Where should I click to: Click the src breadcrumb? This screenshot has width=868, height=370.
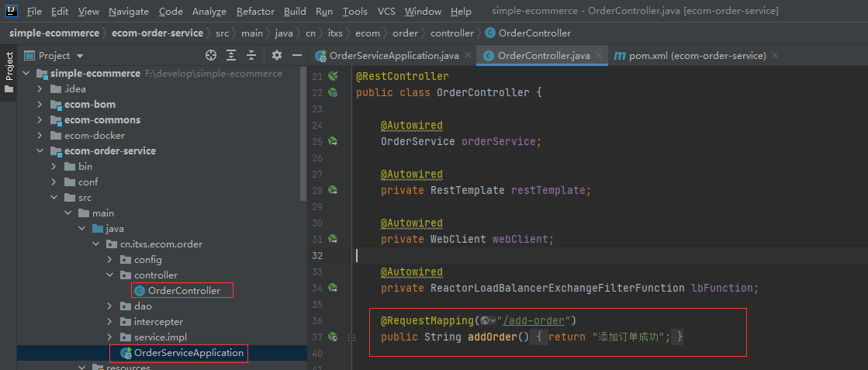(x=222, y=33)
